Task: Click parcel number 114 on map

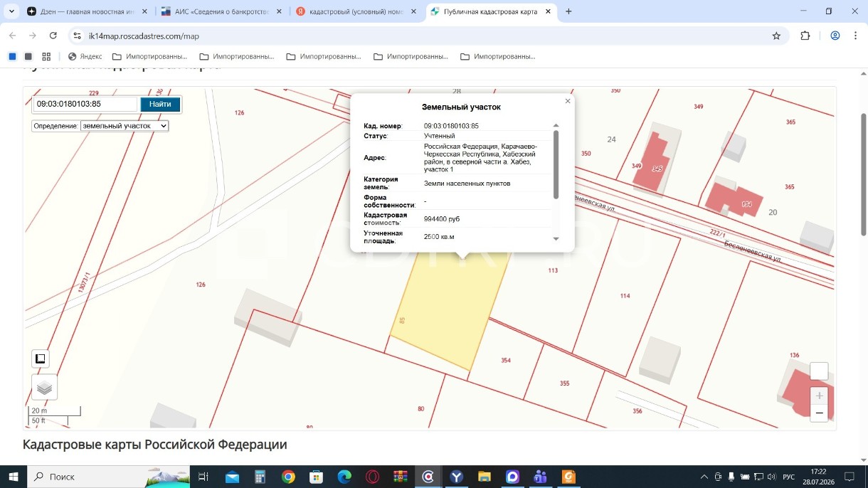Action: [x=625, y=296]
